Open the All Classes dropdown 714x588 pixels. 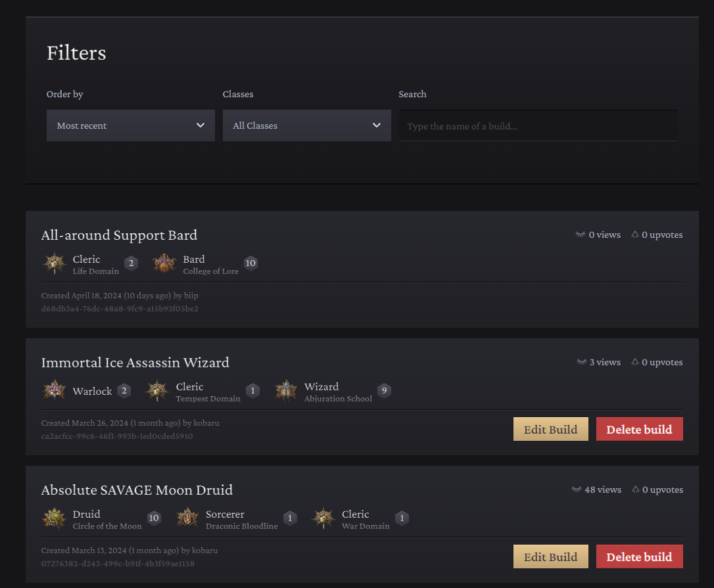[x=306, y=125]
